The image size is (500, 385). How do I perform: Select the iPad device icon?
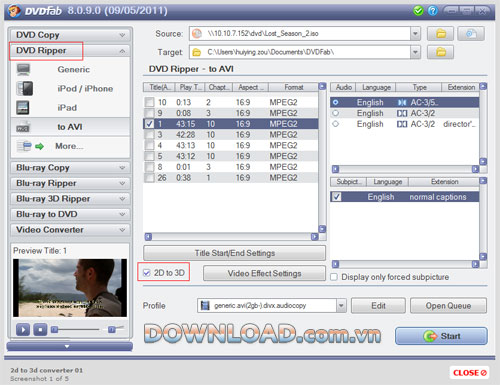[23, 108]
